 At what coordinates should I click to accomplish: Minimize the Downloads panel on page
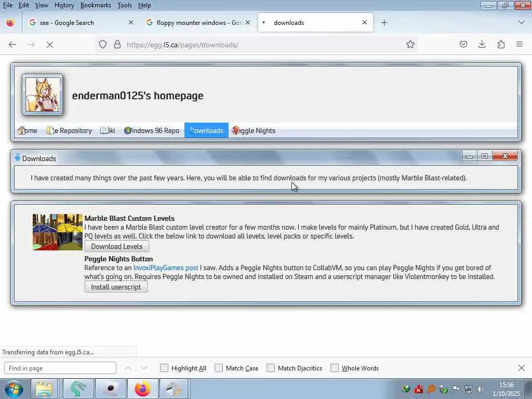[470, 156]
